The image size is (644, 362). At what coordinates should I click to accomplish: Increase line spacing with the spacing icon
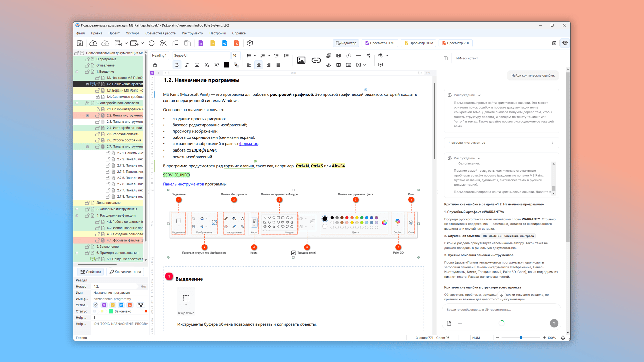tap(286, 56)
